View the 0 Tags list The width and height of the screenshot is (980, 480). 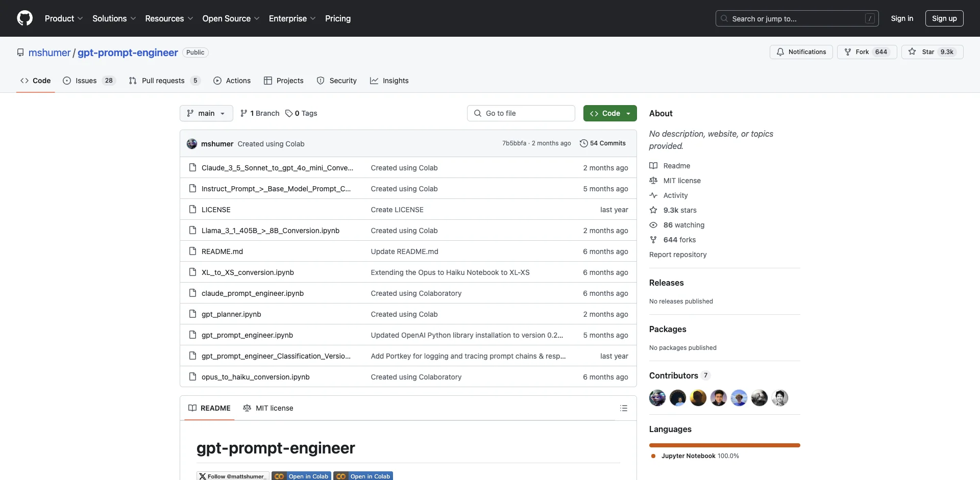click(301, 113)
